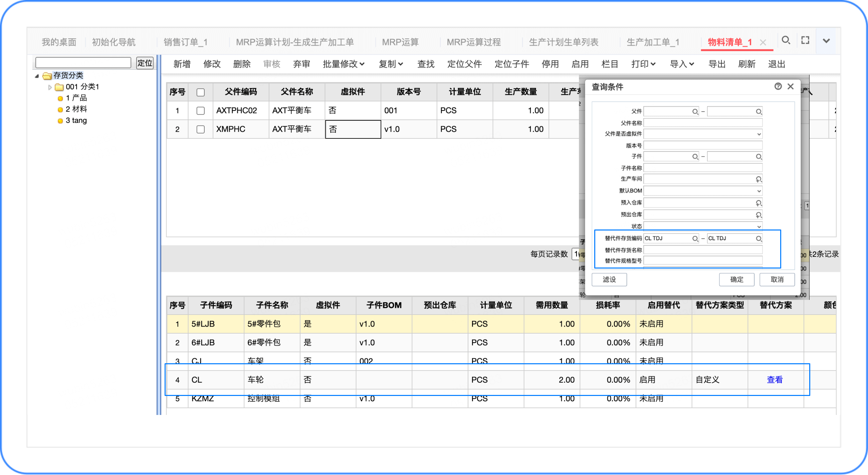Toggle select-all checkbox in table header
This screenshot has height=475, width=868.
201,92
